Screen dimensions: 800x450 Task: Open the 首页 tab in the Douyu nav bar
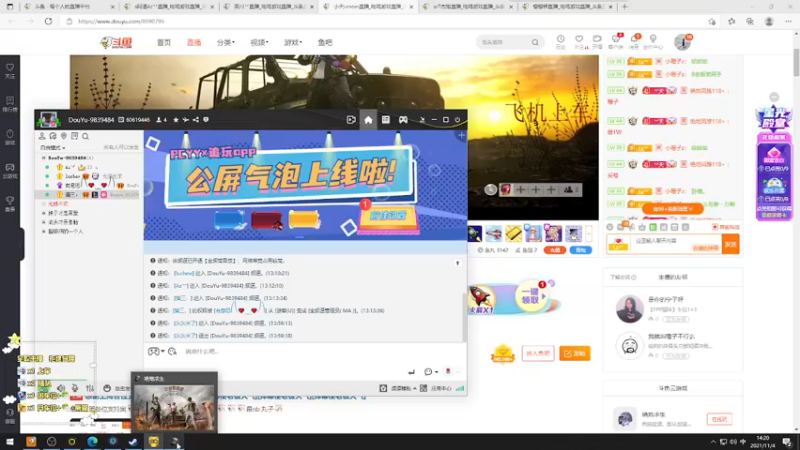point(164,42)
